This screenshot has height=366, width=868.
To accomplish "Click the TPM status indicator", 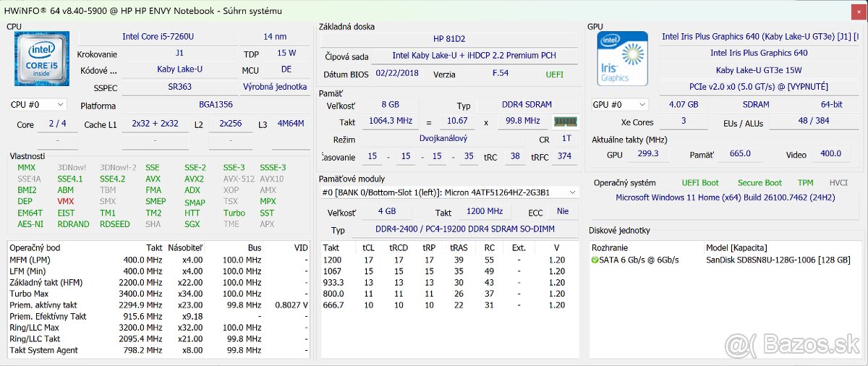I will [805, 183].
